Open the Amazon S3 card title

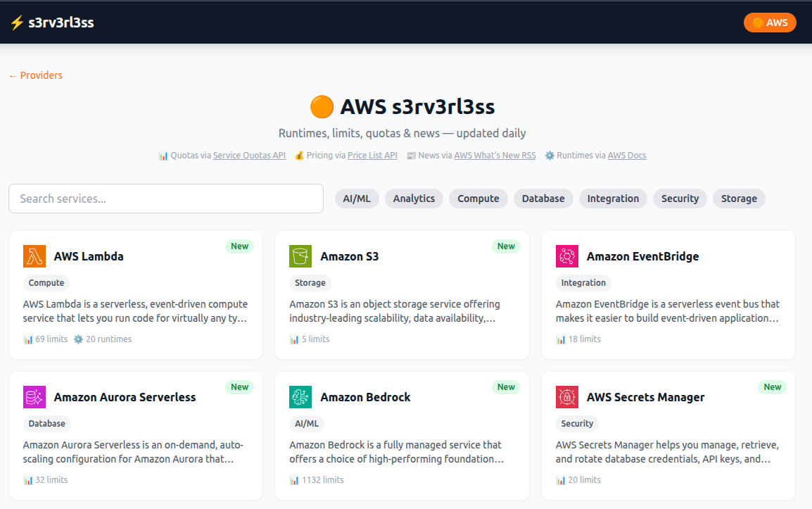(x=350, y=256)
